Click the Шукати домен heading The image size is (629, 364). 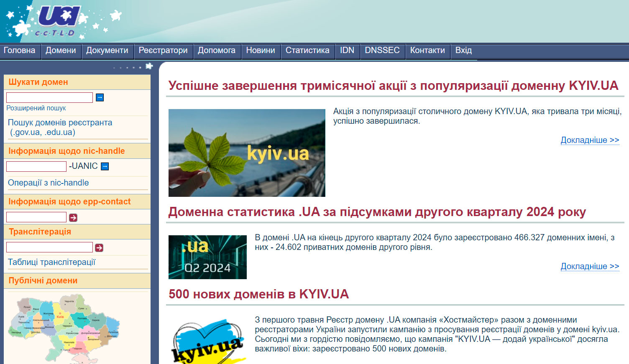[x=38, y=82]
